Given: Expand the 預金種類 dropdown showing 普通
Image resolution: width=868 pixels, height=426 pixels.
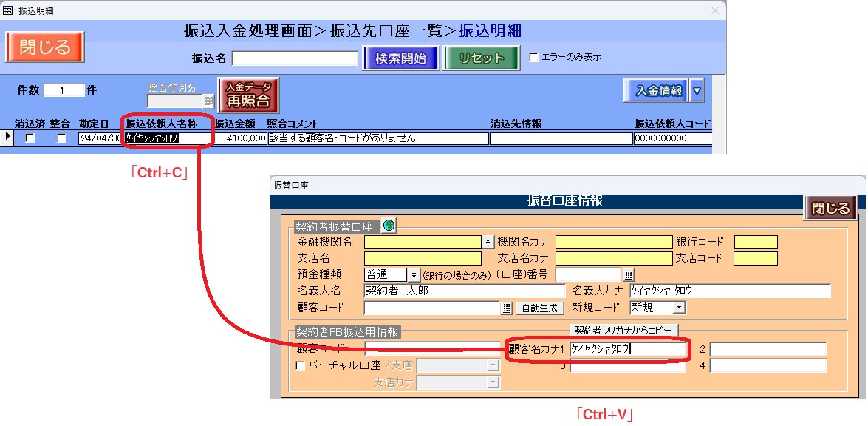Looking at the screenshot, I should [414, 274].
